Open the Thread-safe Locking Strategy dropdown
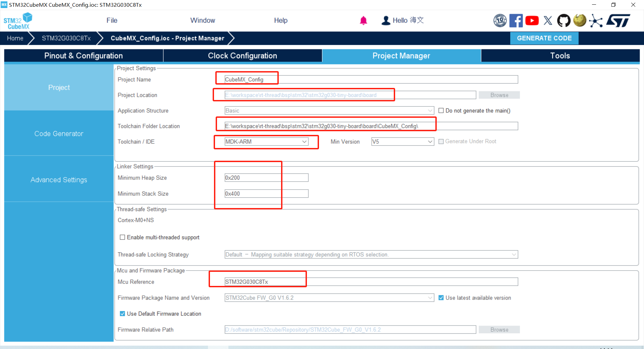 371,255
